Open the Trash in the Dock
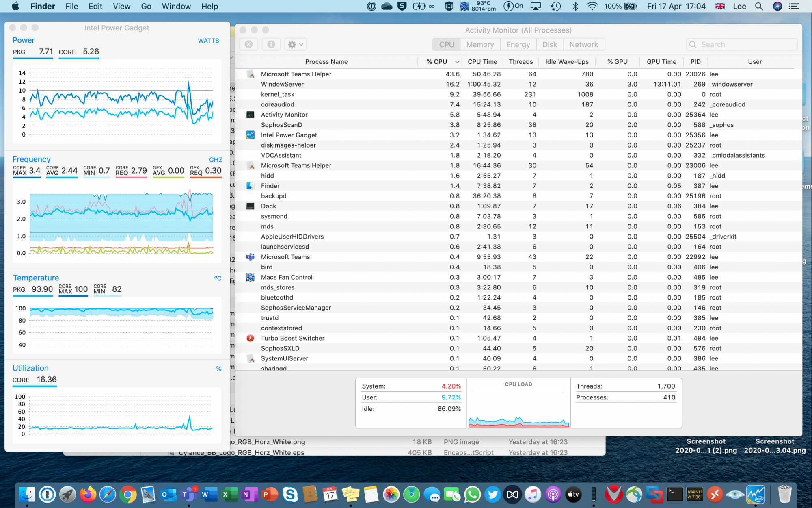The width and height of the screenshot is (812, 508). tap(784, 495)
